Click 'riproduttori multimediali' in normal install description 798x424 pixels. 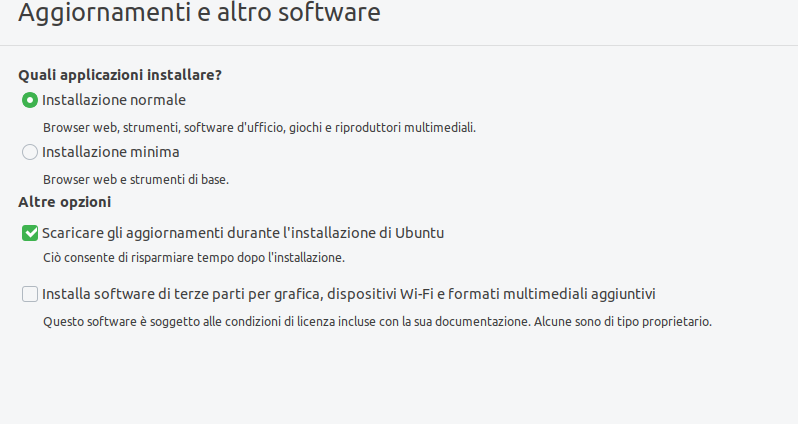coord(407,127)
